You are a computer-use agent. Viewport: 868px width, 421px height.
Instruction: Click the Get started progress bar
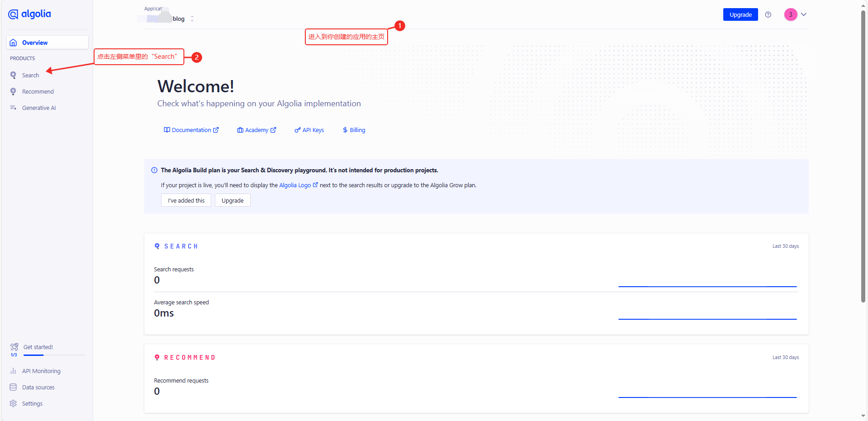click(54, 355)
